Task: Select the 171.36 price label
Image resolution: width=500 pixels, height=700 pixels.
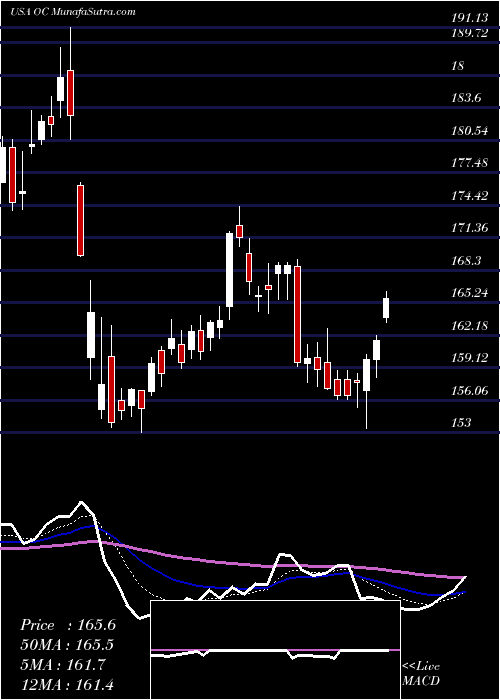Action: point(470,228)
